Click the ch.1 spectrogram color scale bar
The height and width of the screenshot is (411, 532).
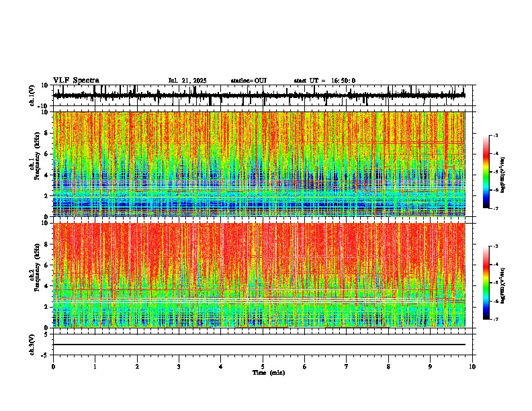tap(486, 172)
